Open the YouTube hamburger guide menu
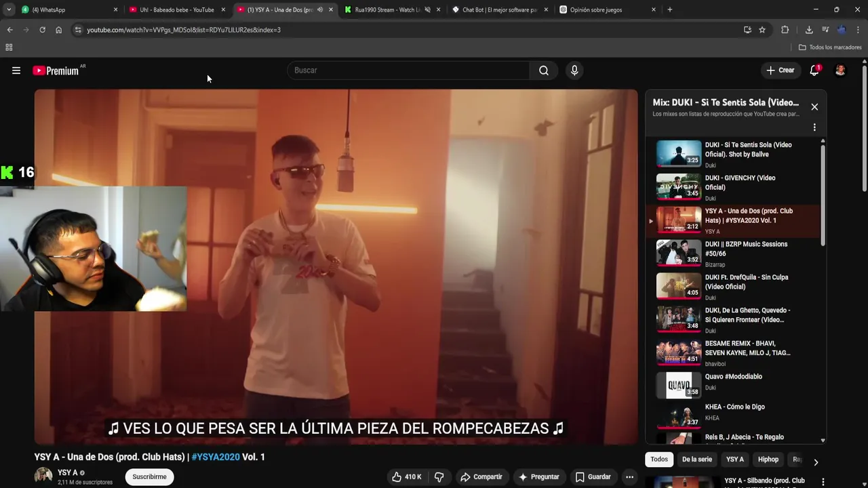 pos(16,70)
